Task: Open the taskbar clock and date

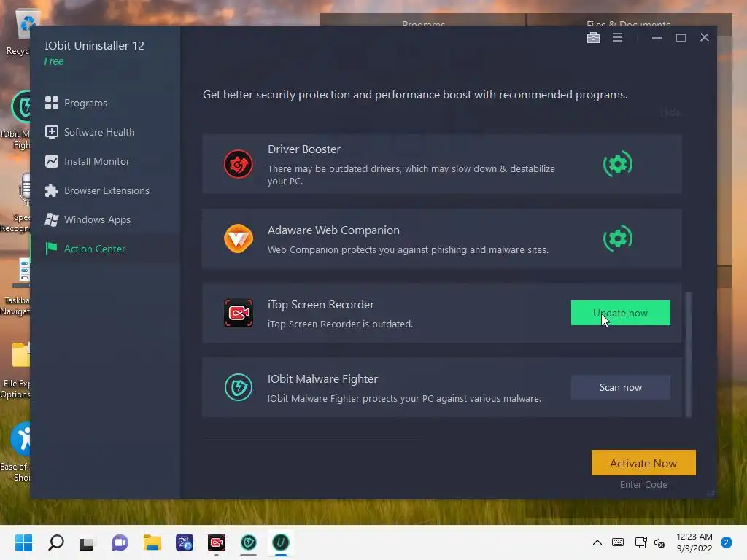Action: click(x=694, y=542)
